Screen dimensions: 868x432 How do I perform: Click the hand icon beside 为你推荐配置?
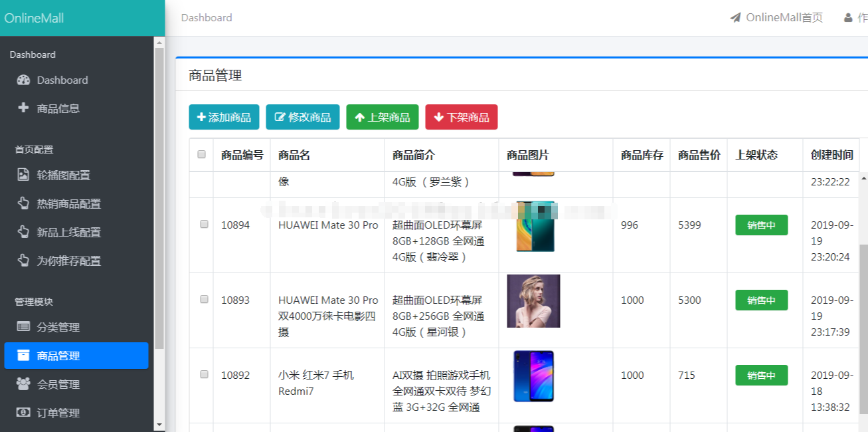click(23, 261)
